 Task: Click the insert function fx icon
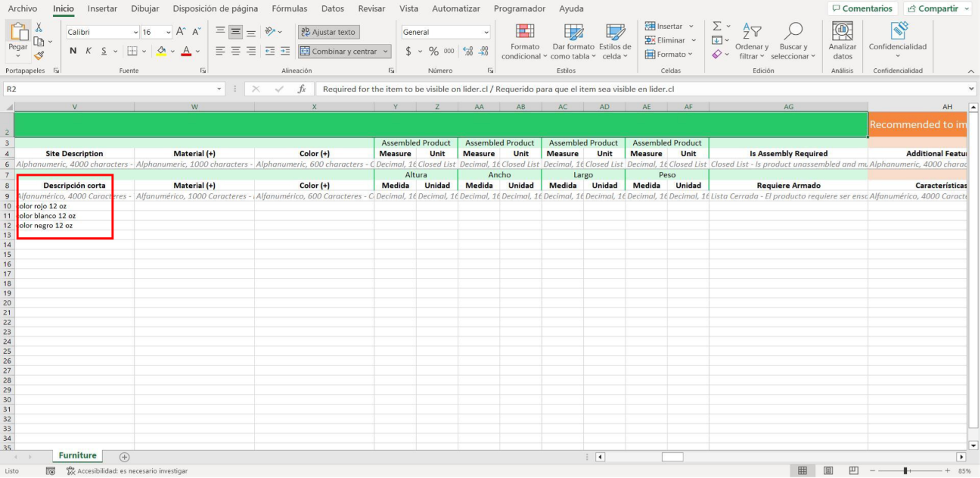301,89
